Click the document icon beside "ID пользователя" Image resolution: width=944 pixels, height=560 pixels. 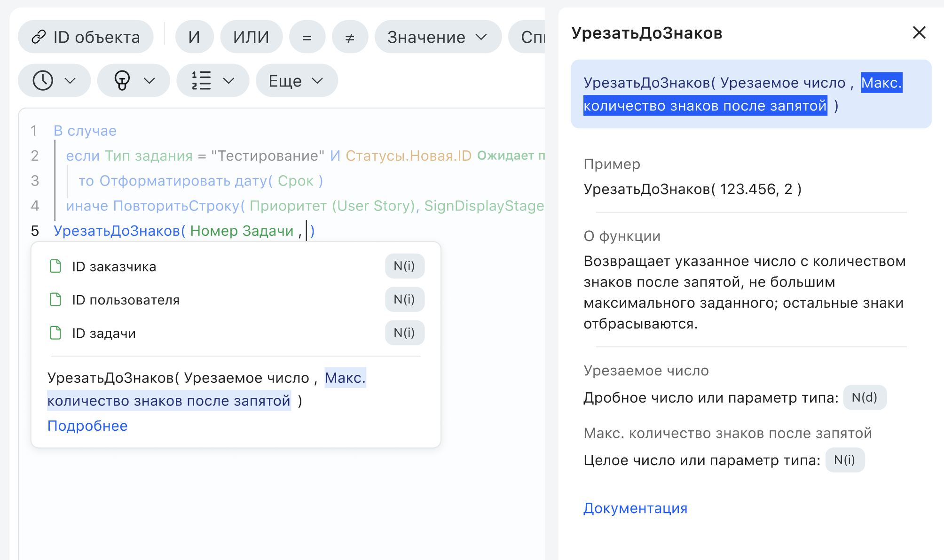click(x=55, y=299)
